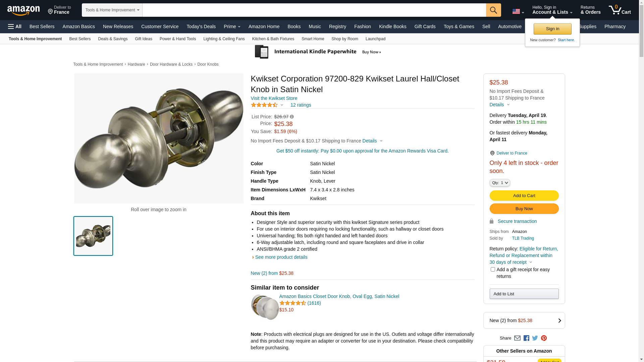Screen dimensions: 644x362
Task: Open the Best Sellers navigation item
Action: (42, 26)
